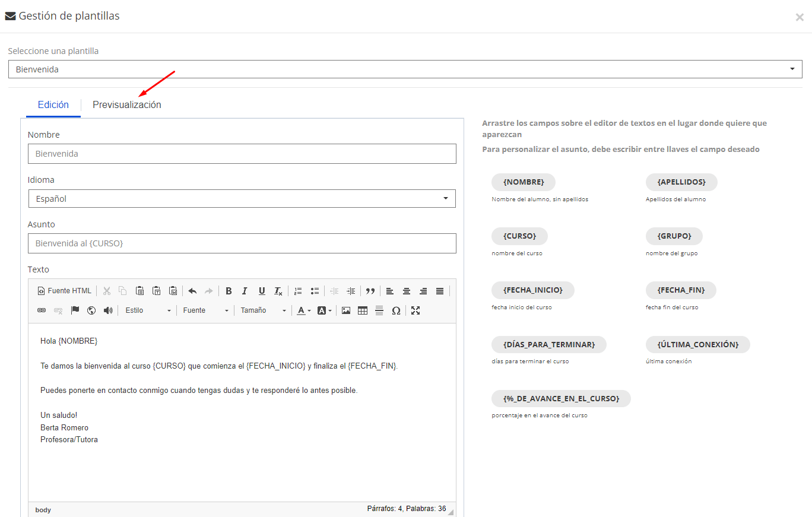Insert a hyperlink with the link icon

[42, 310]
